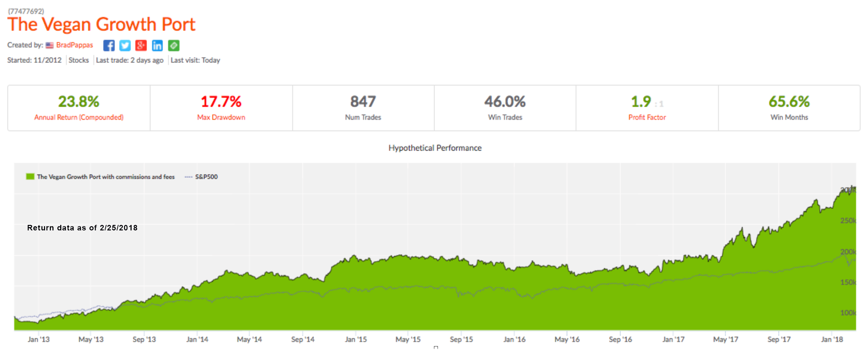Click the Jan '14 axis label

point(197,340)
